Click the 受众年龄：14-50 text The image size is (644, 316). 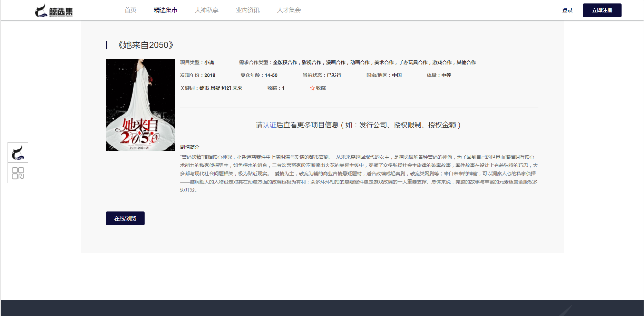pyautogui.click(x=259, y=75)
